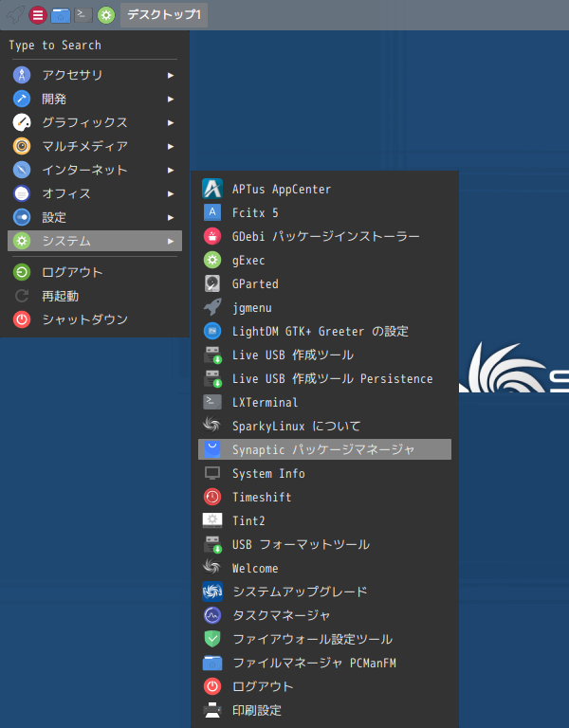Launch the terminal icon in the top panel
Viewport: 569px width, 728px height.
[x=83, y=15]
